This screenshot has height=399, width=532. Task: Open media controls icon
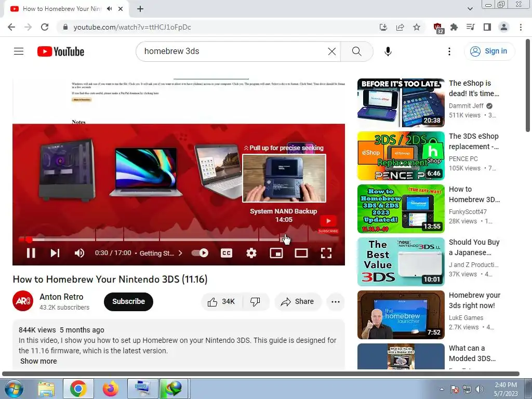pos(471,27)
